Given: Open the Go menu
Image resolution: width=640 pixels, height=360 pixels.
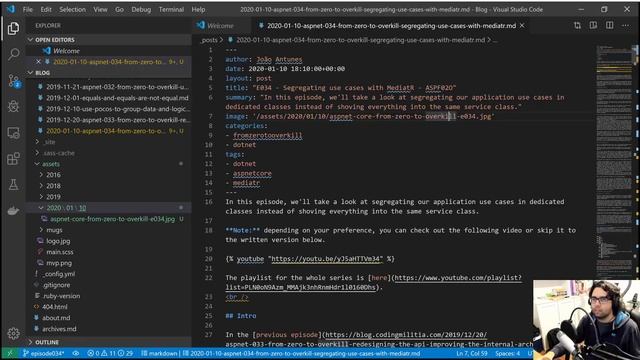Looking at the screenshot, I should (119, 9).
